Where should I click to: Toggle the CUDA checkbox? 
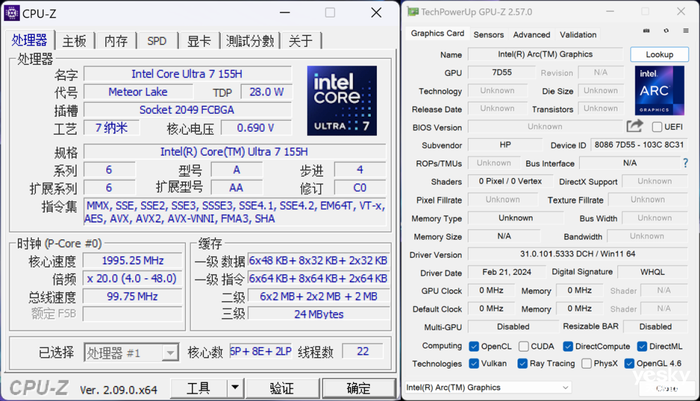tap(524, 346)
